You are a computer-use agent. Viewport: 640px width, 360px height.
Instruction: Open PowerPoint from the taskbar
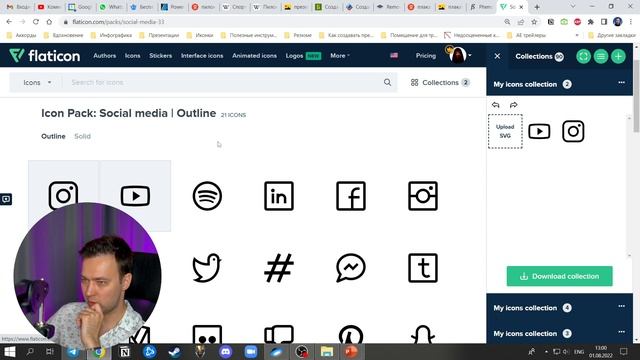click(x=351, y=352)
